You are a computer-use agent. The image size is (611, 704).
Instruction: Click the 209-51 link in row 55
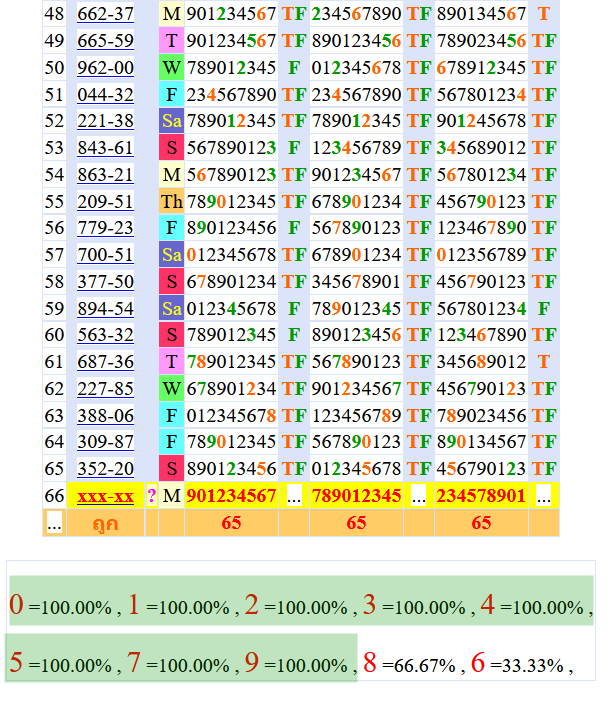tap(105, 201)
